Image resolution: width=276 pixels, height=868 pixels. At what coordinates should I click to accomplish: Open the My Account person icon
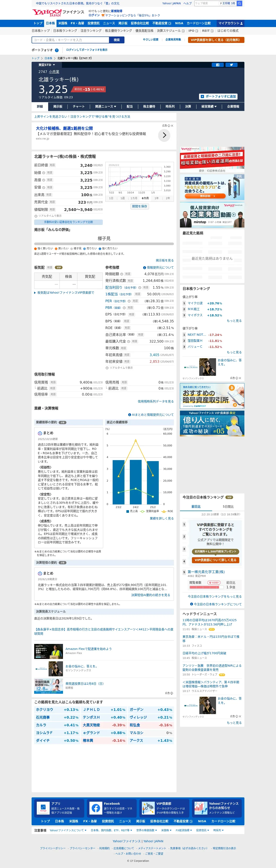[241, 24]
